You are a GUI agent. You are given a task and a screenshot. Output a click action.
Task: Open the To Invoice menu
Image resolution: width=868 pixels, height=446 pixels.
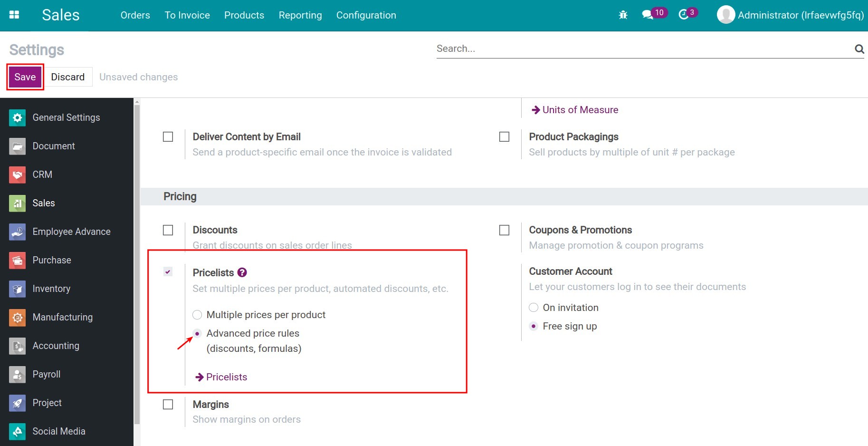pos(187,15)
